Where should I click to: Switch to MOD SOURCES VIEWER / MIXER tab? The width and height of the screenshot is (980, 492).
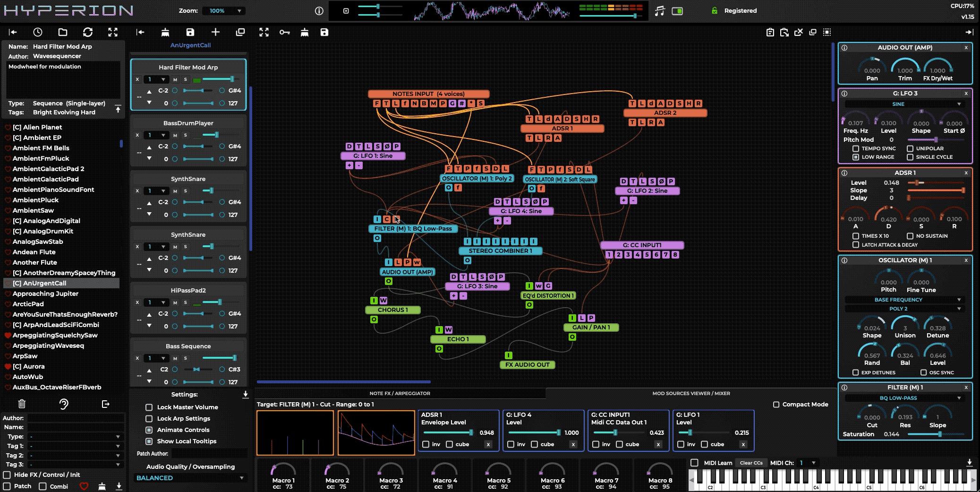pos(691,393)
